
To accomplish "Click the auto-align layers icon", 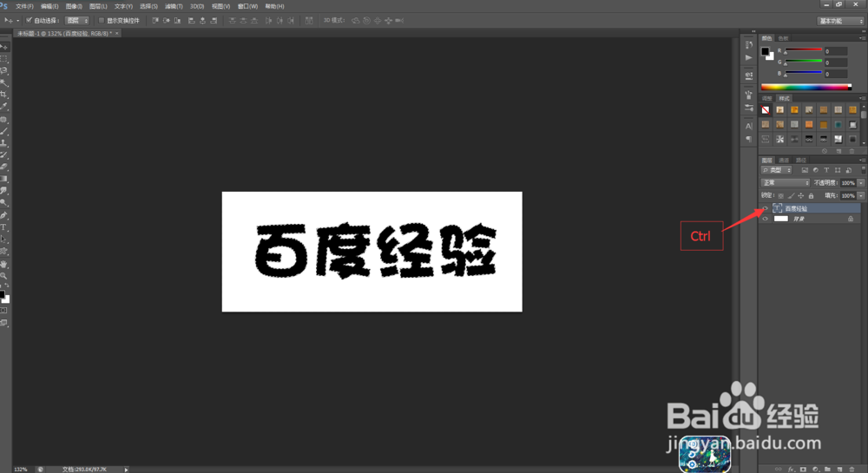I will tap(309, 21).
